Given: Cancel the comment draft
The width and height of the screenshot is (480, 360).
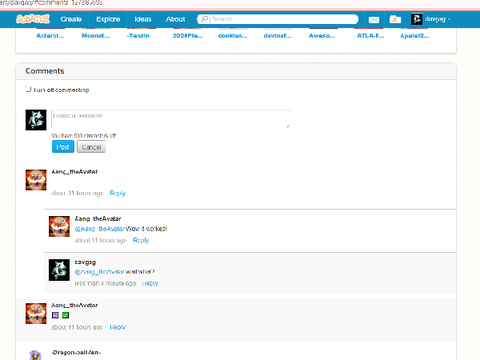Looking at the screenshot, I should [91, 147].
